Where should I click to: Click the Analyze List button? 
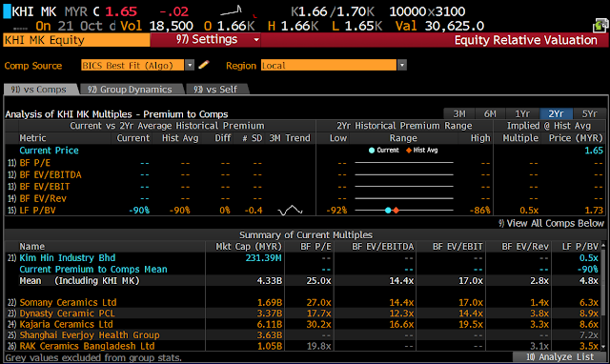559,357
